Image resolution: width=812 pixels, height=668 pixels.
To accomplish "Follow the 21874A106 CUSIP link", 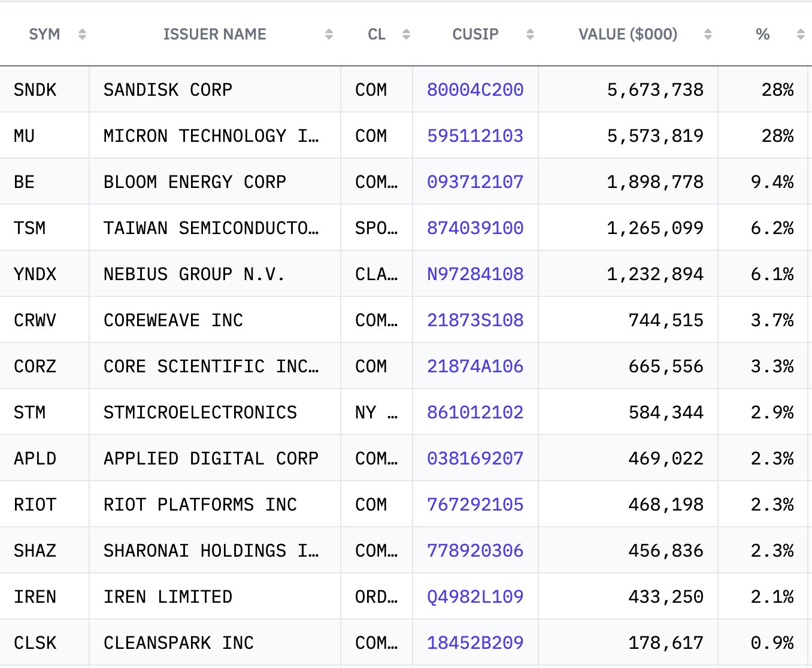I will coord(475,366).
